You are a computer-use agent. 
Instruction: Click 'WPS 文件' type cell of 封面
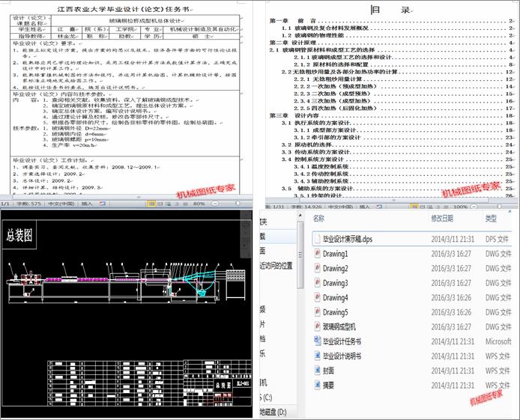click(498, 371)
